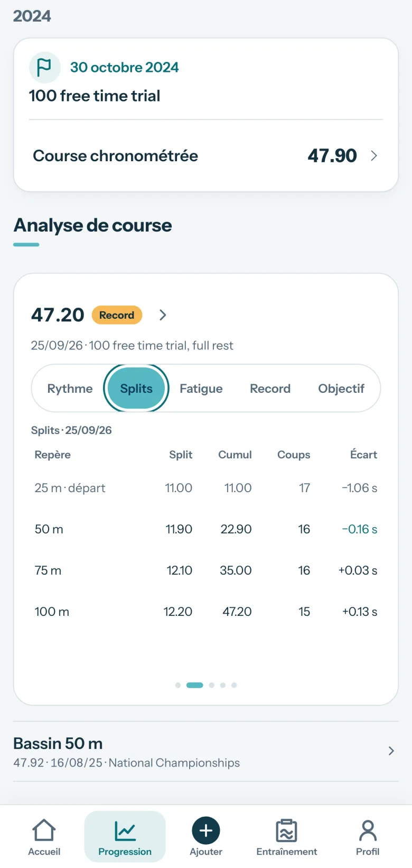Expand chevron beside 47.20 Record

tap(163, 315)
